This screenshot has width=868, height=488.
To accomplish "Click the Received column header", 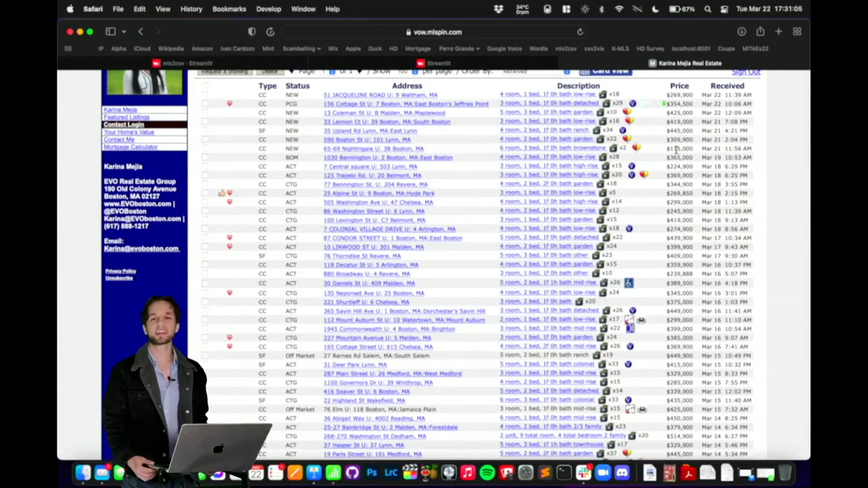I will click(727, 86).
